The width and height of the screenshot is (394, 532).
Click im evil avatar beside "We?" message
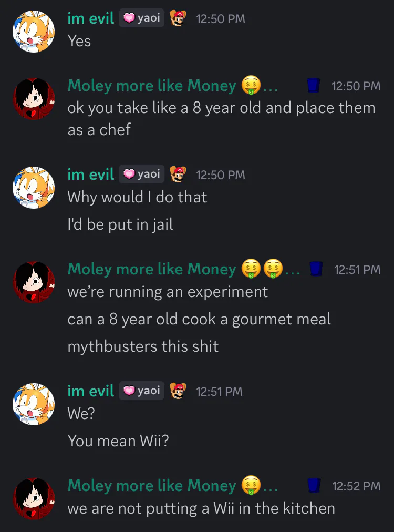click(34, 404)
